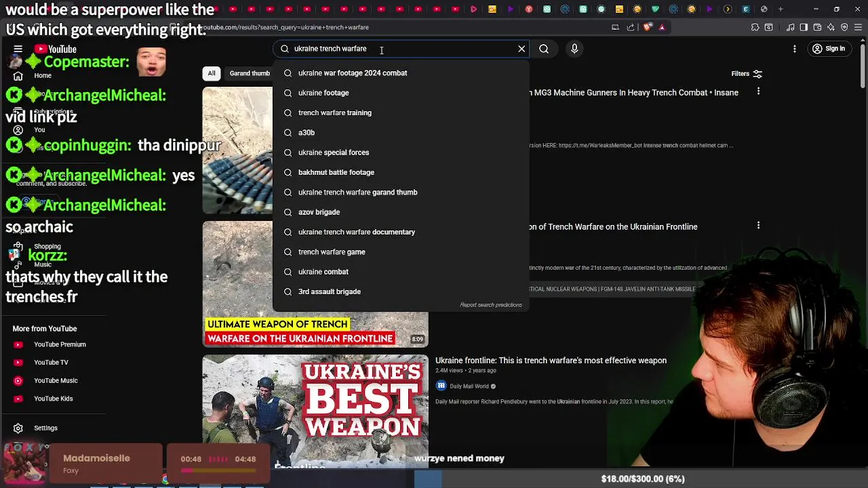Open the You section in sidebar

39,129
